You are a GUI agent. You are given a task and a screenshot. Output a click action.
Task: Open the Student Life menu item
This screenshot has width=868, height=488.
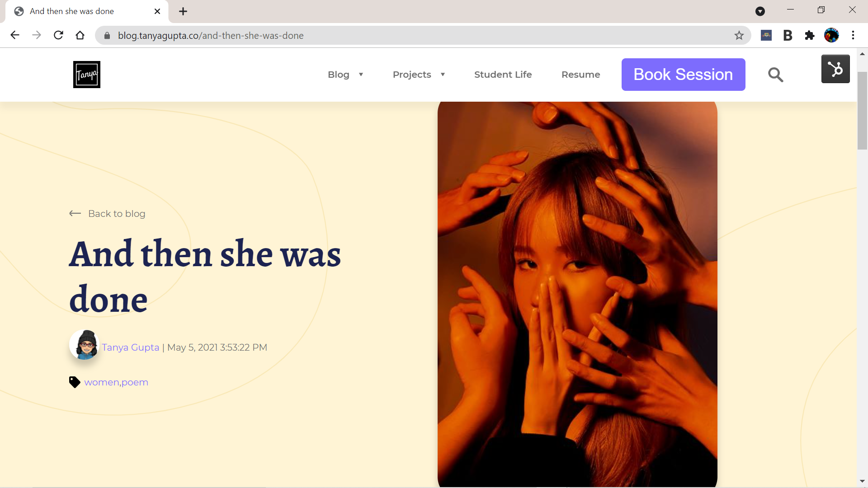(x=503, y=75)
